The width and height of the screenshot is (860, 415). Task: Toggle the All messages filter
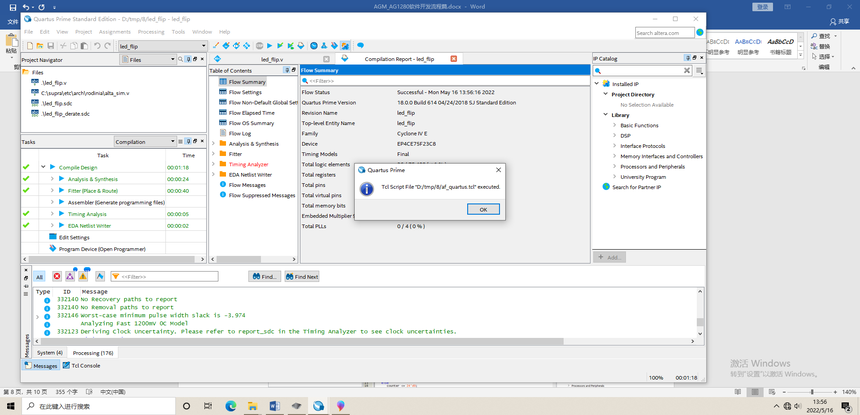(39, 277)
